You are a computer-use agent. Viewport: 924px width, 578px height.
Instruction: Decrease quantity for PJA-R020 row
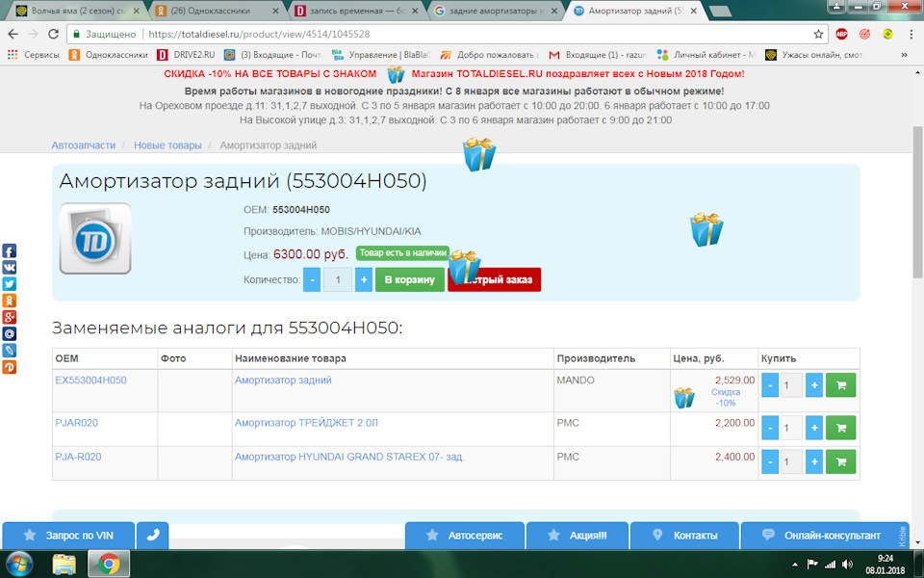coord(770,461)
